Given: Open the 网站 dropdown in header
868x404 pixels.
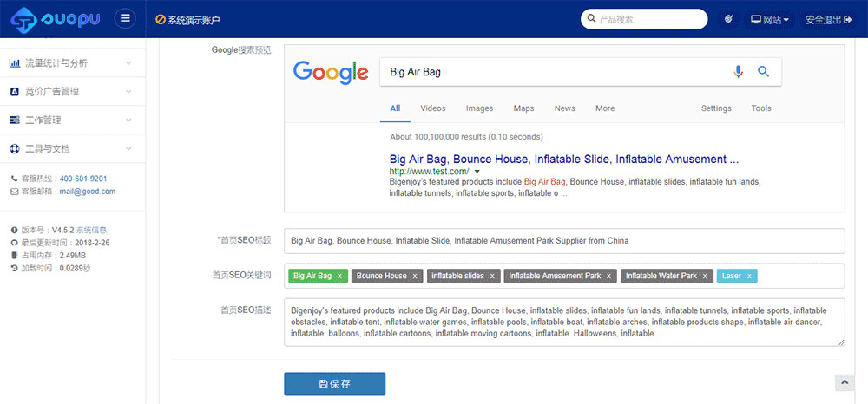Looking at the screenshot, I should [770, 19].
